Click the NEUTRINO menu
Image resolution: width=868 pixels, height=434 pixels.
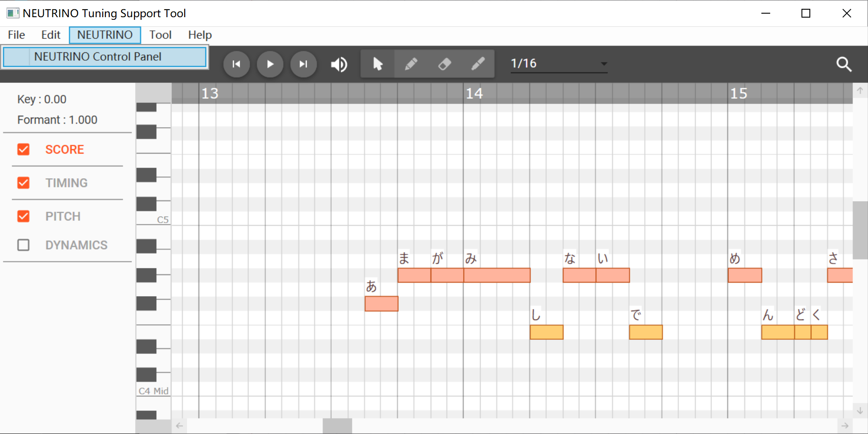click(105, 35)
